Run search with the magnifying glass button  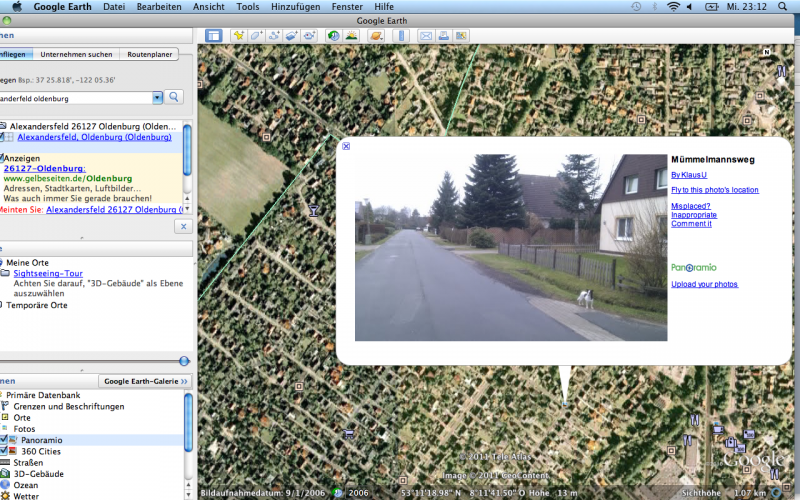tap(174, 97)
